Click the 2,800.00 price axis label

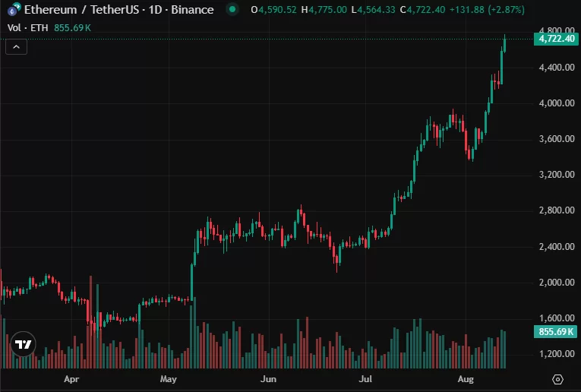tap(557, 210)
